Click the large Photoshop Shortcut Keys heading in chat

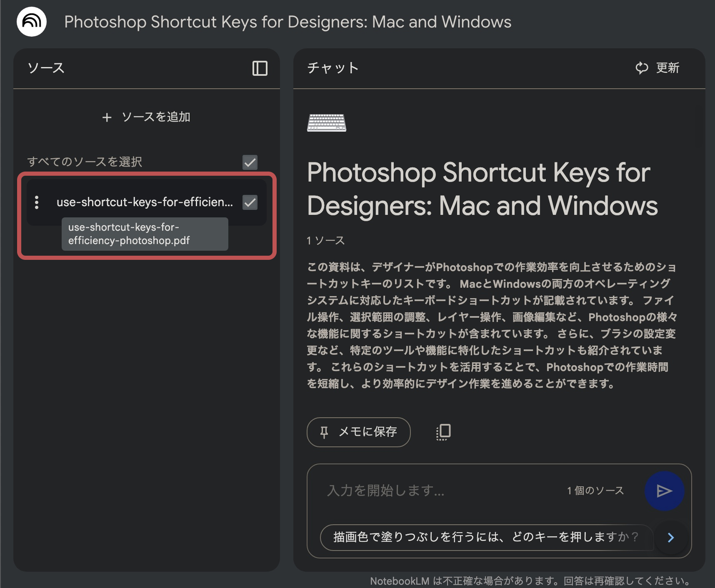coord(482,189)
